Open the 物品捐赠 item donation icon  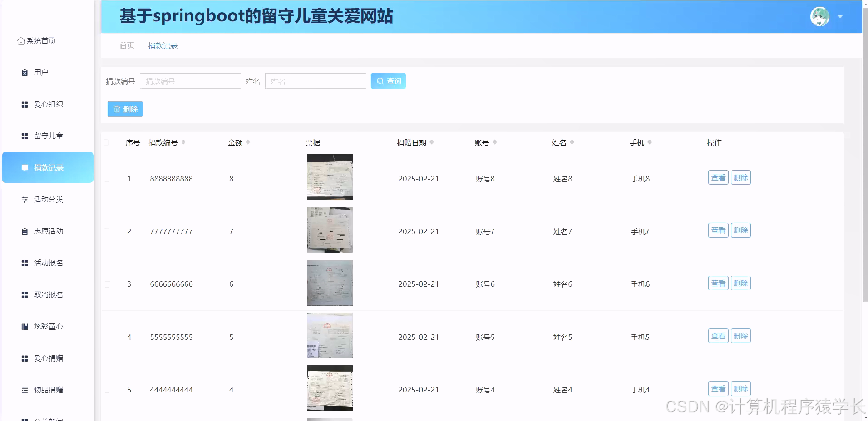25,390
